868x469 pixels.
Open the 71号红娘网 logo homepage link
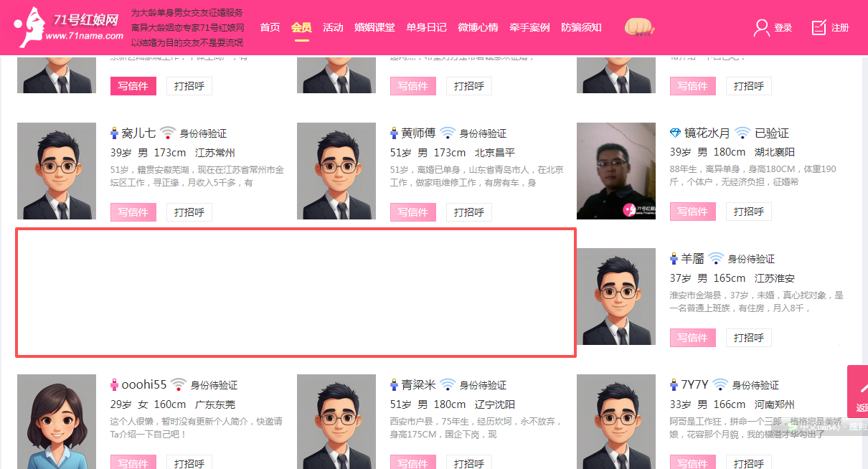68,27
